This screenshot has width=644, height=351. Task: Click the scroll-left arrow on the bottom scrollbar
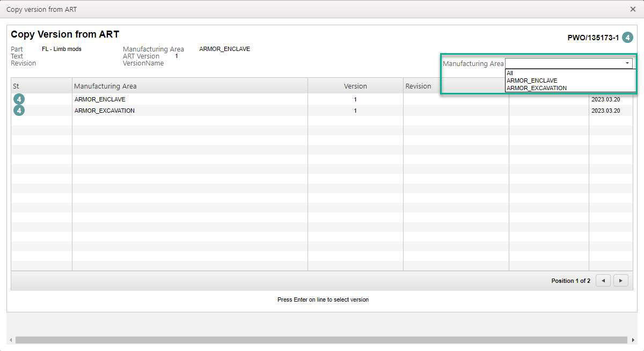pos(11,340)
